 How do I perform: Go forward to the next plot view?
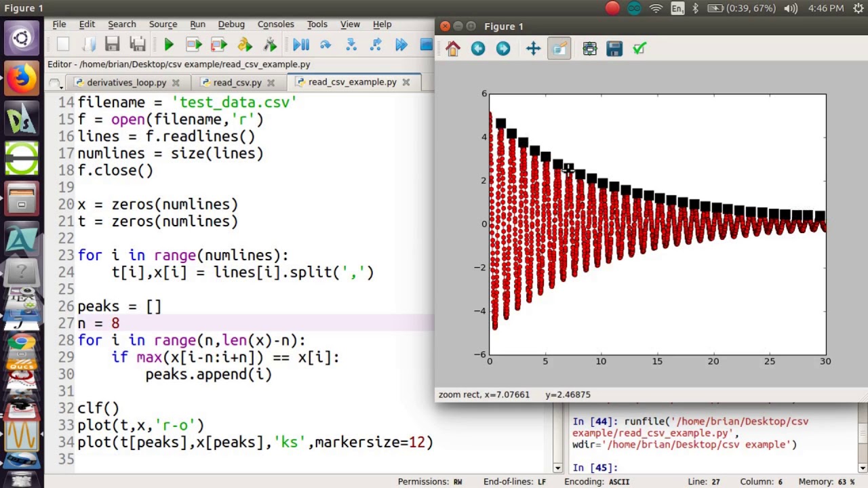pos(503,48)
